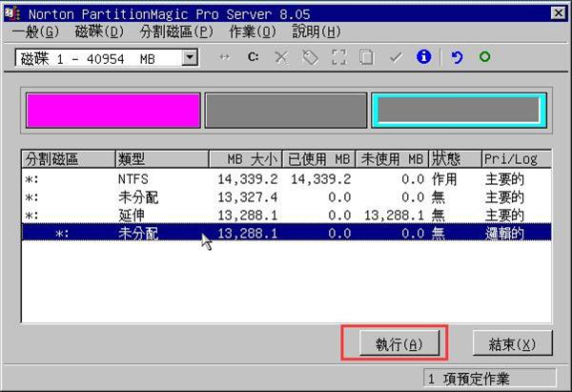This screenshot has width=572, height=392.
Task: Open partition info with blue i icon
Action: click(x=423, y=57)
